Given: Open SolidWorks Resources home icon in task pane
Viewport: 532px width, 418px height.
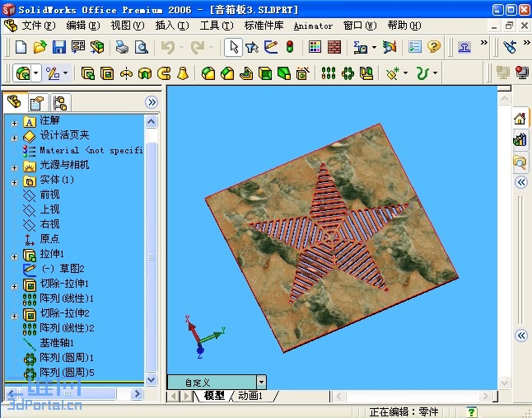Looking at the screenshot, I should coord(520,118).
